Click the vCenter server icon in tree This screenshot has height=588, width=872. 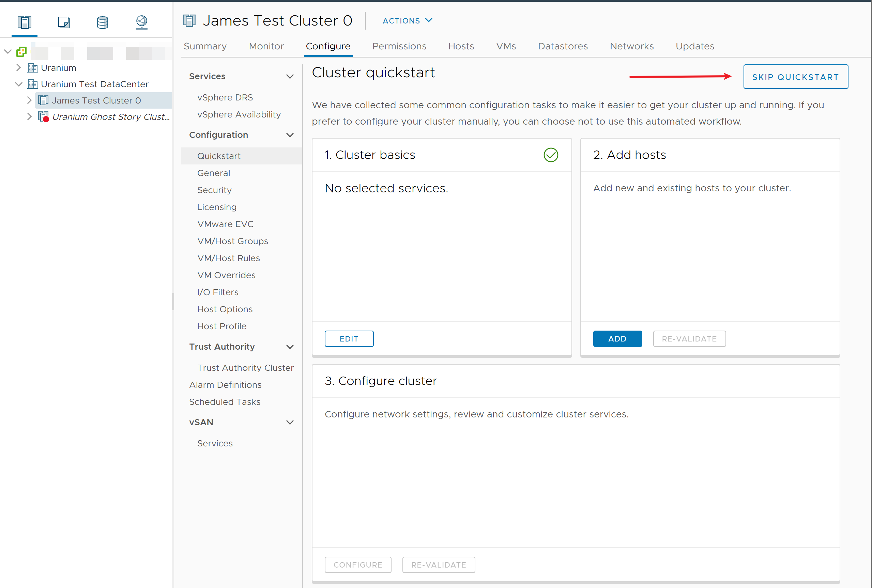21,52
